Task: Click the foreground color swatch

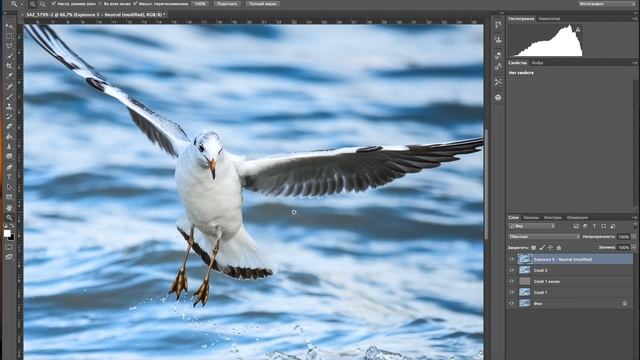Action: click(7, 233)
